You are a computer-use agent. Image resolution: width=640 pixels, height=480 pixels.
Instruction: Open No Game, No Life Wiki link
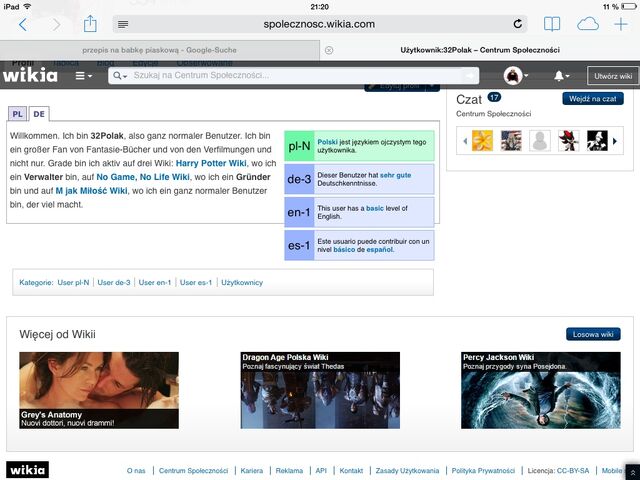tap(143, 177)
